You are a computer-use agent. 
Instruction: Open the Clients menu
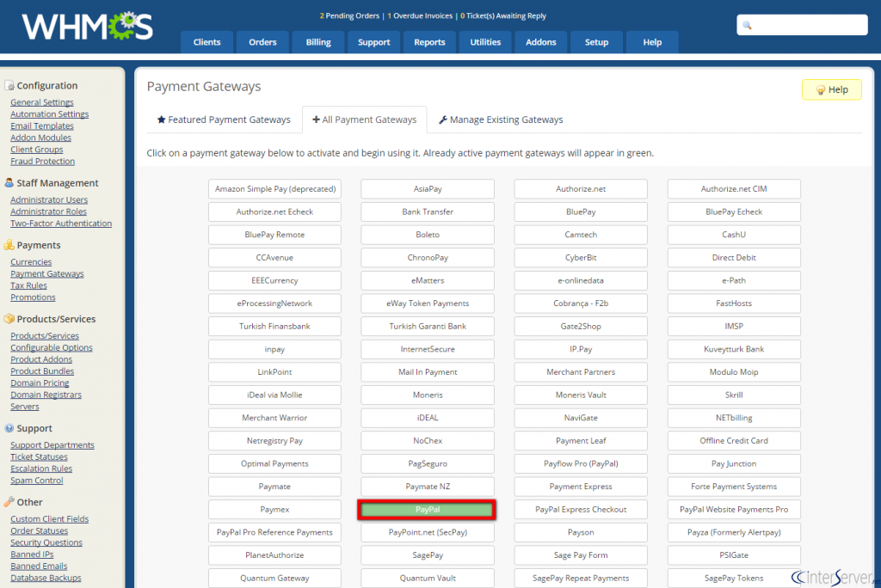click(x=206, y=42)
